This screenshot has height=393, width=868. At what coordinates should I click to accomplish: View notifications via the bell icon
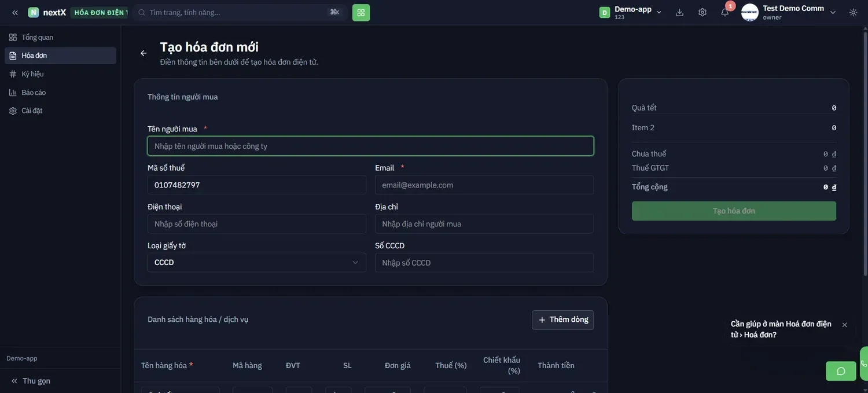(725, 12)
